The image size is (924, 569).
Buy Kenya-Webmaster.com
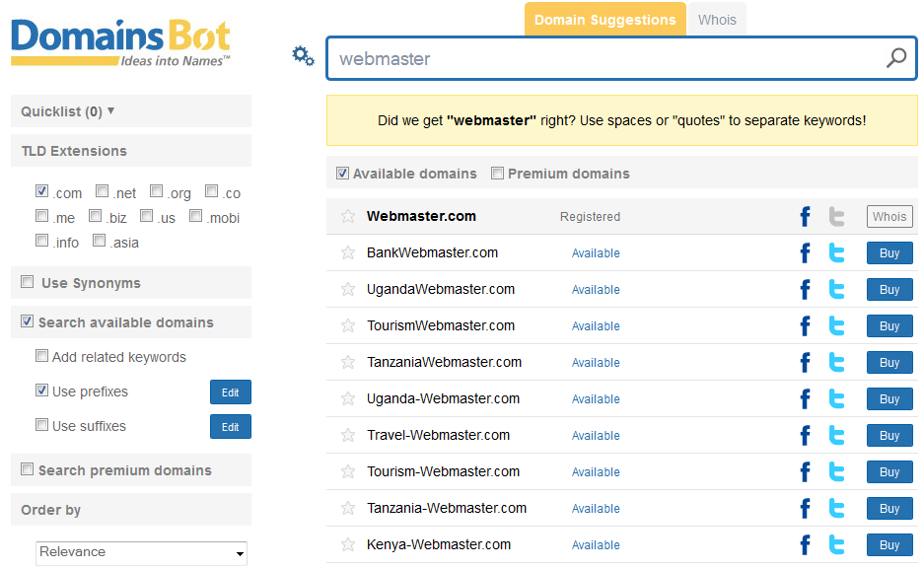click(x=889, y=545)
